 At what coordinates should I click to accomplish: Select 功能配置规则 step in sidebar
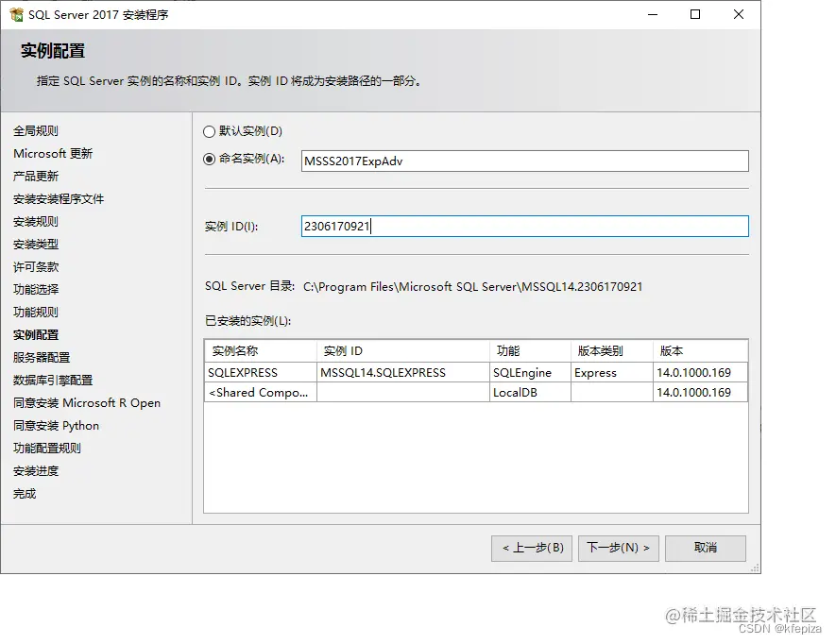click(x=47, y=449)
